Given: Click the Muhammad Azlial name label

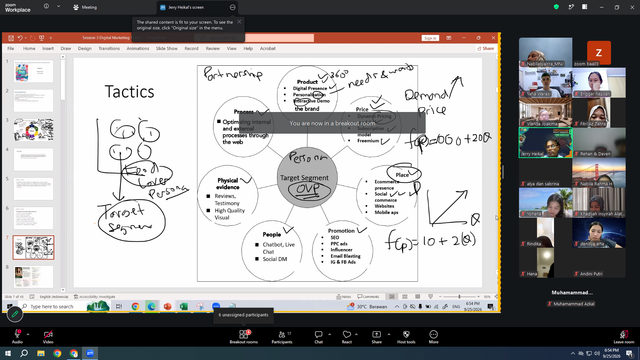Looking at the screenshot, I should point(574,304).
